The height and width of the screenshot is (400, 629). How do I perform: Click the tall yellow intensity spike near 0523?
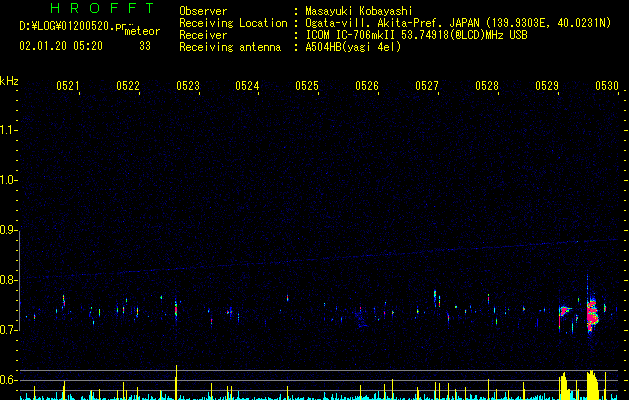(x=176, y=382)
